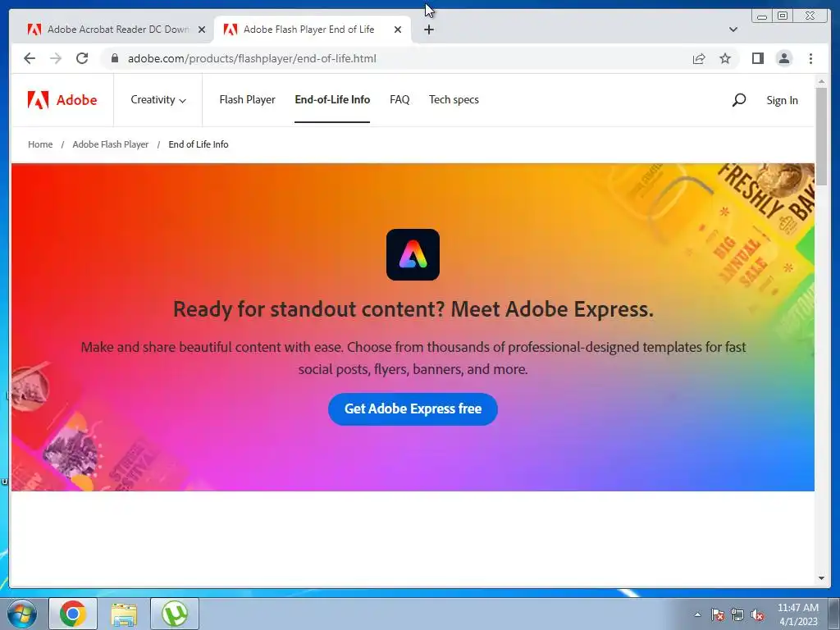Viewport: 840px width, 630px height.
Task: Close the Adobe Flash Player tab
Action: click(x=398, y=30)
